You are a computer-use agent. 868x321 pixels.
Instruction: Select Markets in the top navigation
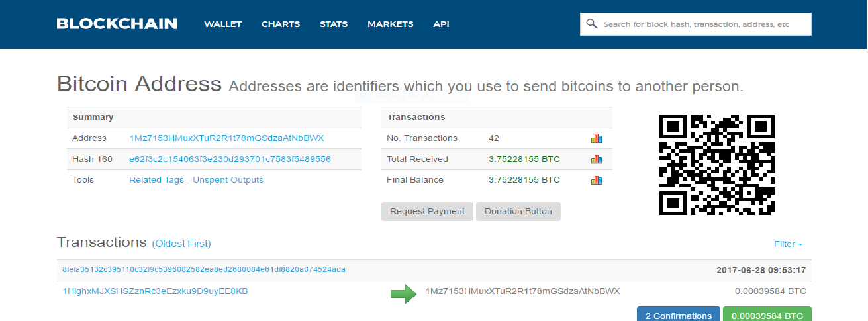click(x=391, y=24)
